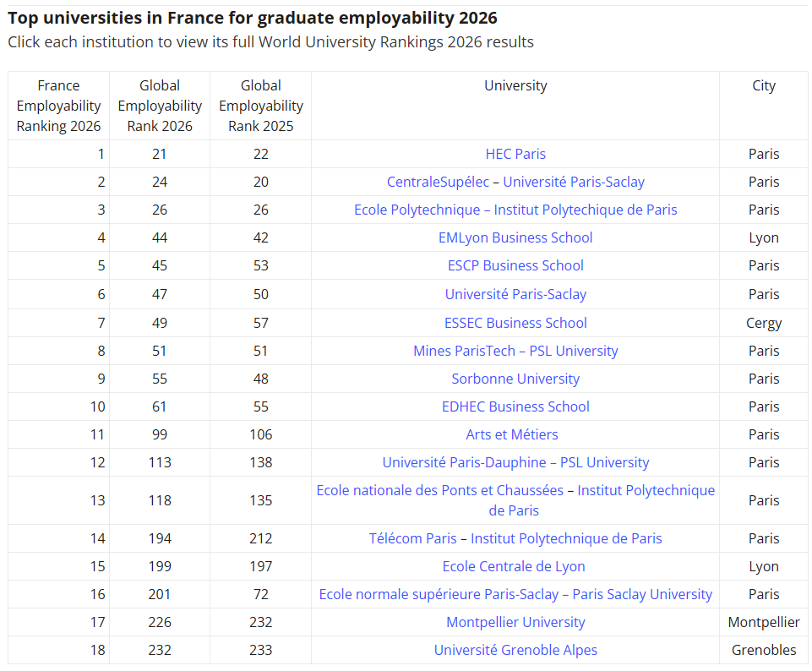Open Montpellier University link
Image resolution: width=812 pixels, height=671 pixels.
pyautogui.click(x=515, y=622)
